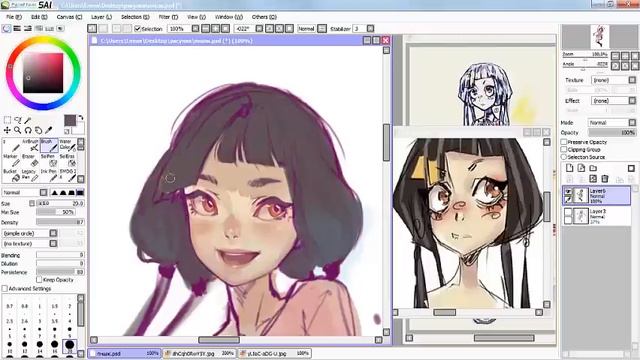This screenshot has height=360, width=640.
Task: Open the Layer menu
Action: tap(101, 17)
